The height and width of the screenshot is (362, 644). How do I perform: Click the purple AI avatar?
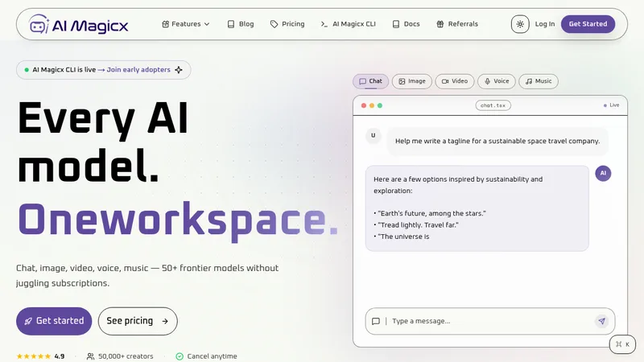click(x=603, y=173)
